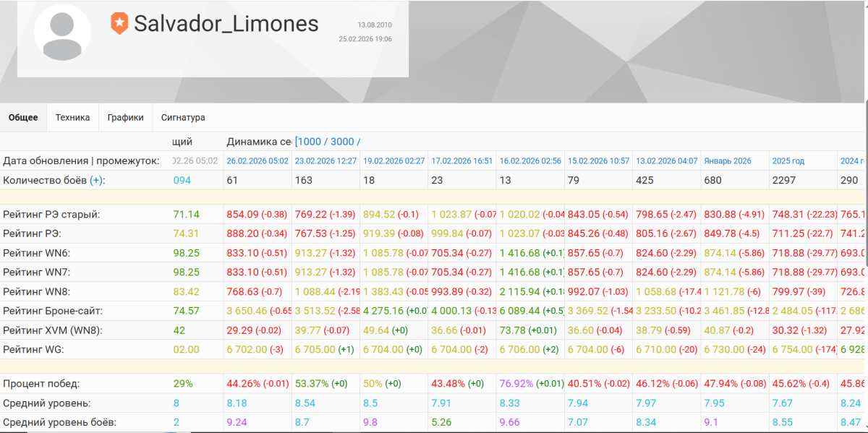
Task: Switch to the Техника tab
Action: [72, 117]
